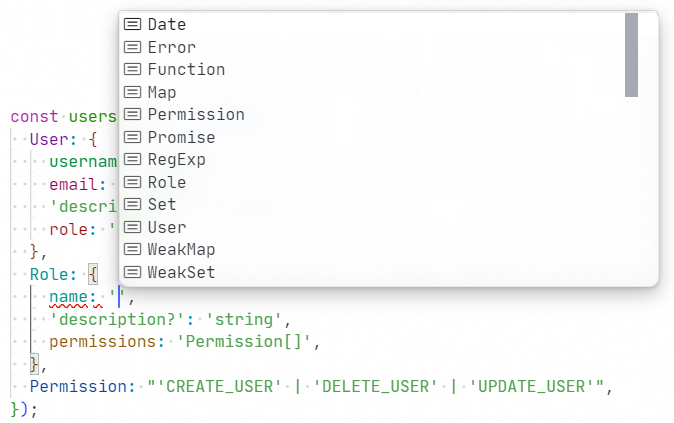Click the 'string' value of description?
674x423 pixels.
pos(246,320)
